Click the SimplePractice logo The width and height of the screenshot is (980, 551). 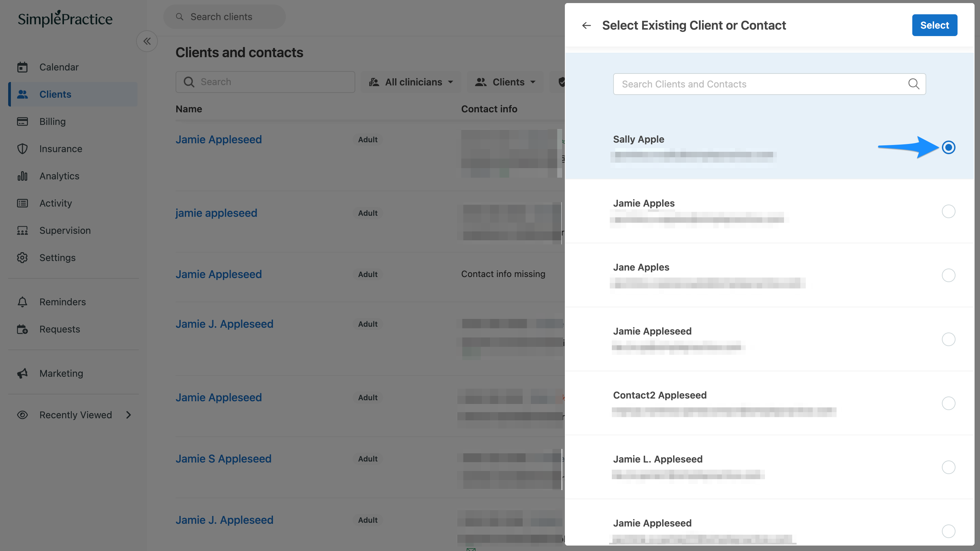65,18
